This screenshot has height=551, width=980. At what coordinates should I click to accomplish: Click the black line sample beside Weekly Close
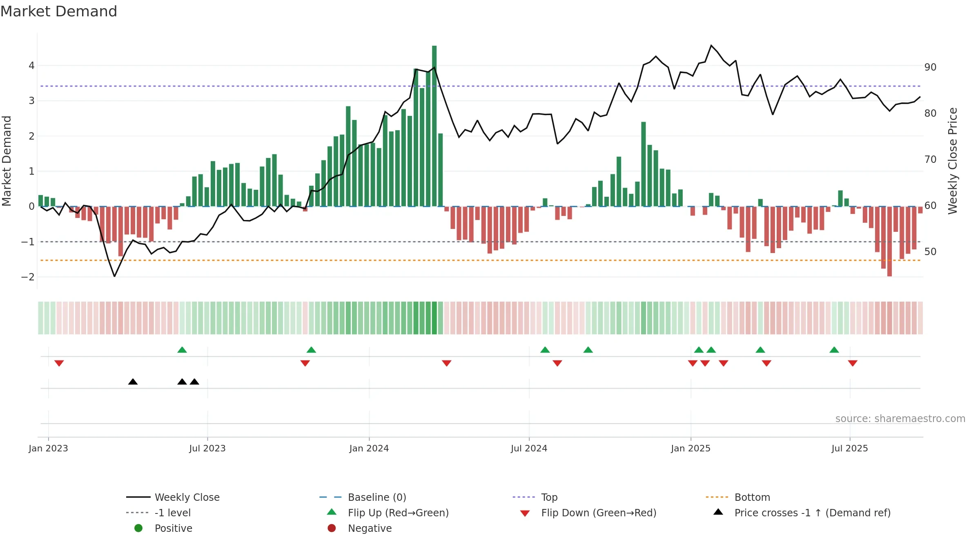point(138,497)
